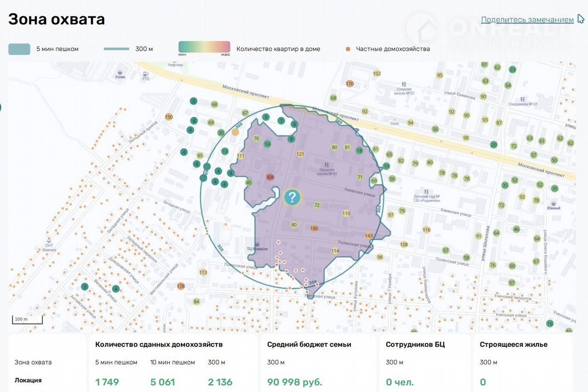Select the Детский сад № 133 Родничок icon
The height and width of the screenshot is (392, 588).
[x=427, y=191]
